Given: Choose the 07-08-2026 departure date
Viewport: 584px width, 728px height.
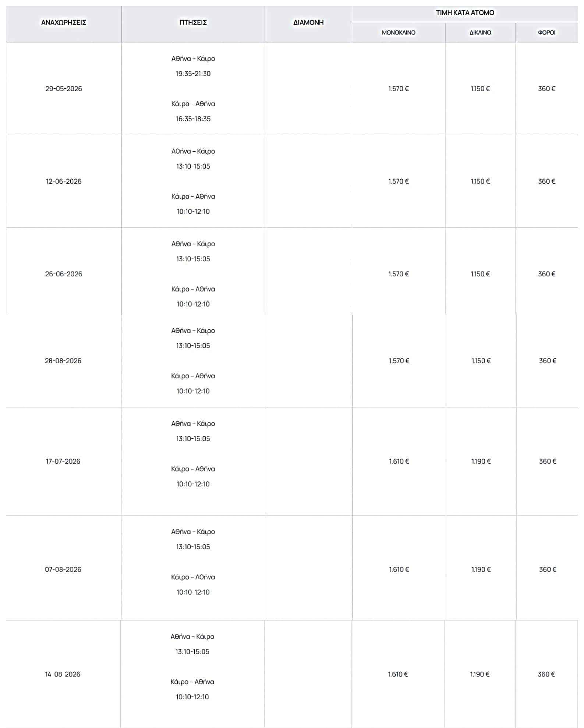Looking at the screenshot, I should pos(63,570).
